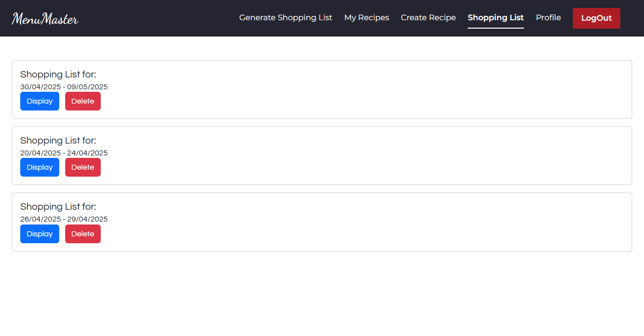Image resolution: width=644 pixels, height=336 pixels.
Task: Select date text 20/04/2025 - 24/04/2025
Action: tap(64, 153)
